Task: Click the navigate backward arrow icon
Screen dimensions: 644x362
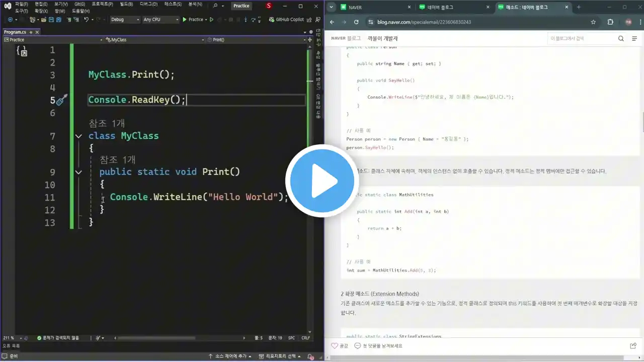Action: point(10,20)
